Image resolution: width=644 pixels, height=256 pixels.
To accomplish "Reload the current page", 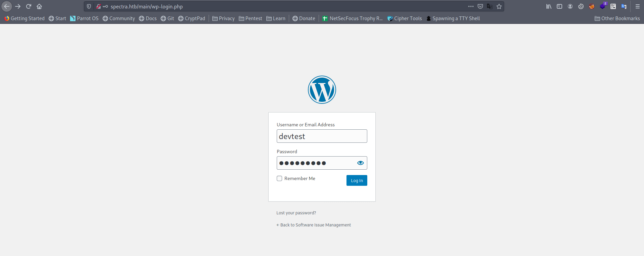I will (29, 6).
